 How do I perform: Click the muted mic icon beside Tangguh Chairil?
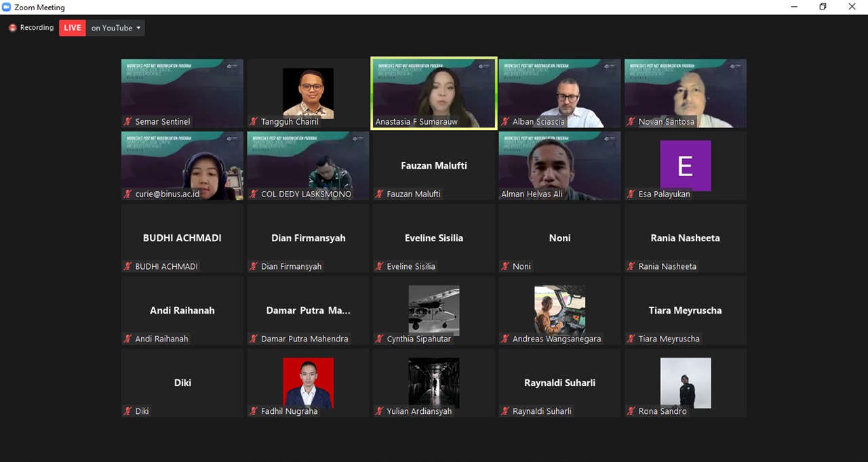click(254, 122)
